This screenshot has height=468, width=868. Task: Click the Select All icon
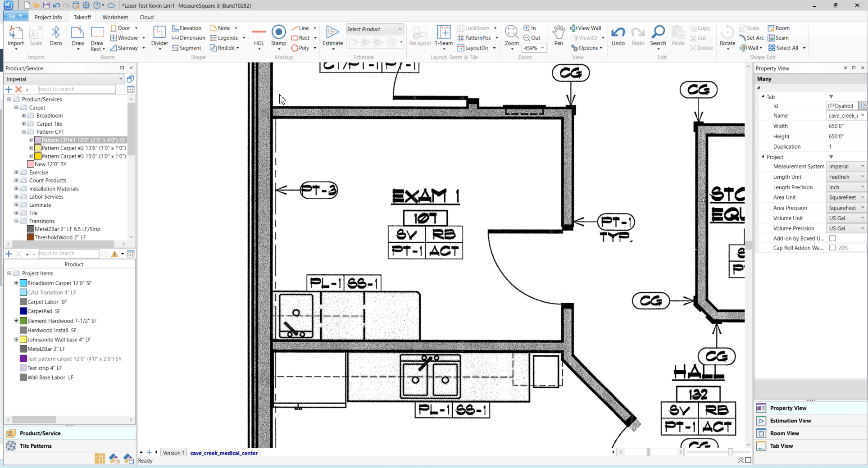tap(783, 48)
